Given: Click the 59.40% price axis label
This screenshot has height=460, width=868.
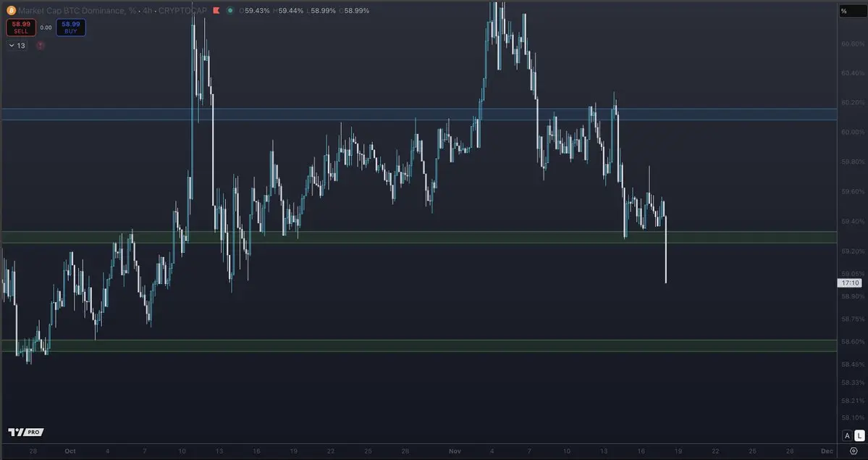Looking at the screenshot, I should [x=853, y=221].
